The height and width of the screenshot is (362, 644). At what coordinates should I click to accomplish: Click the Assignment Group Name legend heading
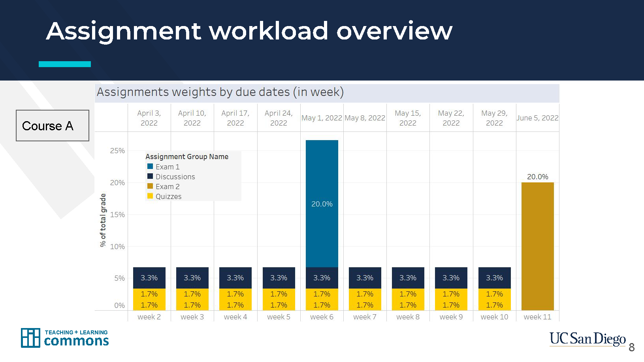tap(187, 156)
